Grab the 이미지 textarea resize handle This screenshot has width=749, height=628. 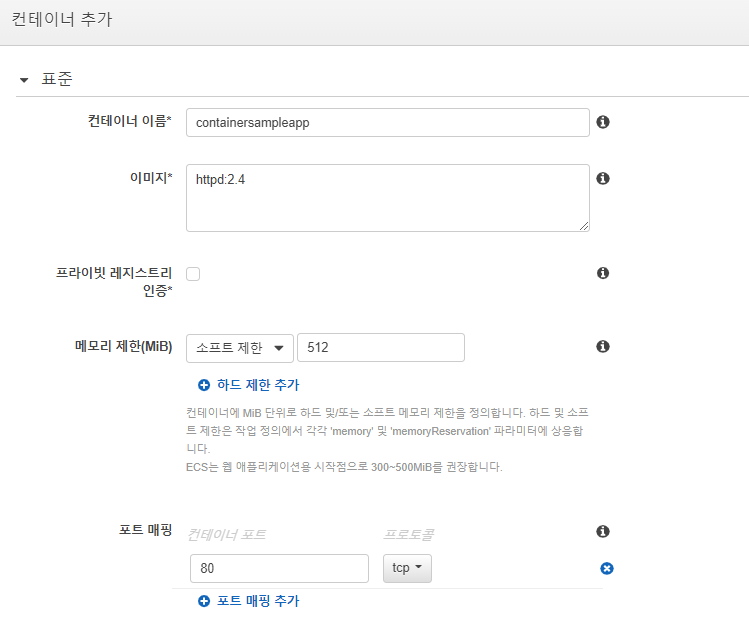584,226
